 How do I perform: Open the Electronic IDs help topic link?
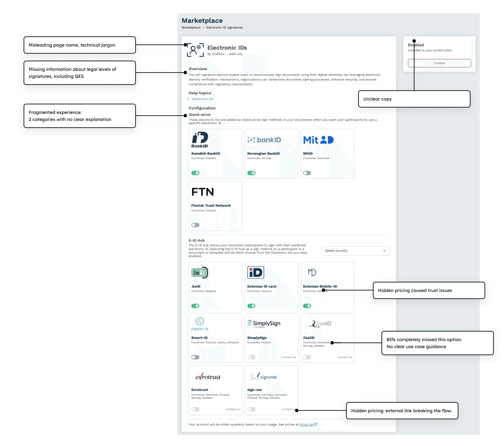click(203, 99)
